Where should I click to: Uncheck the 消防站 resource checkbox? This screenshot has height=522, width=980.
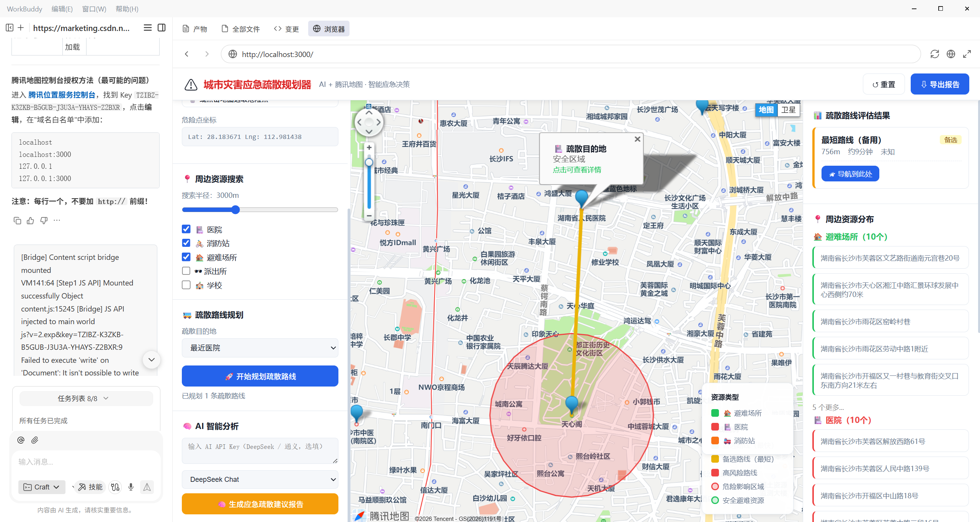186,243
